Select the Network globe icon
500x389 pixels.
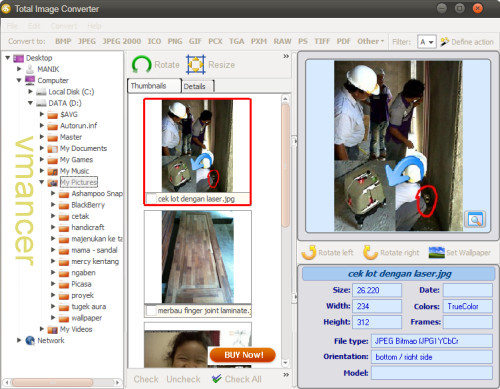(x=30, y=340)
